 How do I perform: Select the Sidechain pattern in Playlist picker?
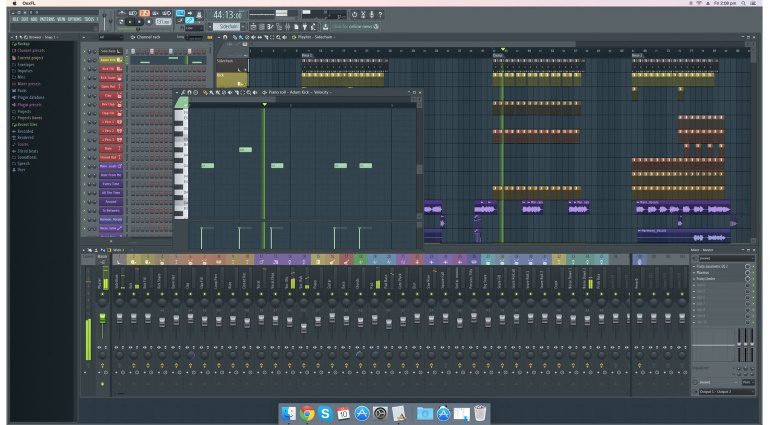pos(229,61)
